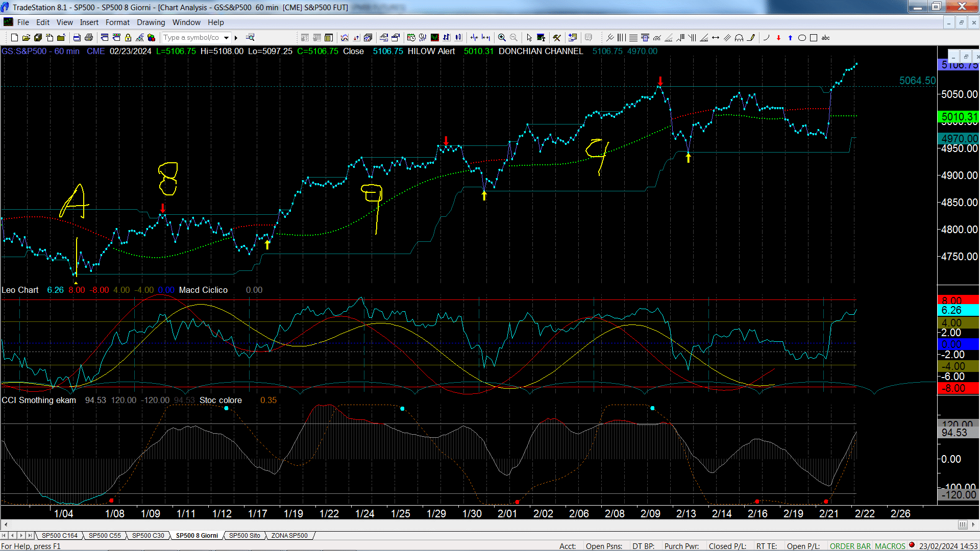Click the run command arrow beside symbol box
This screenshot has height=551, width=980.
(x=236, y=38)
